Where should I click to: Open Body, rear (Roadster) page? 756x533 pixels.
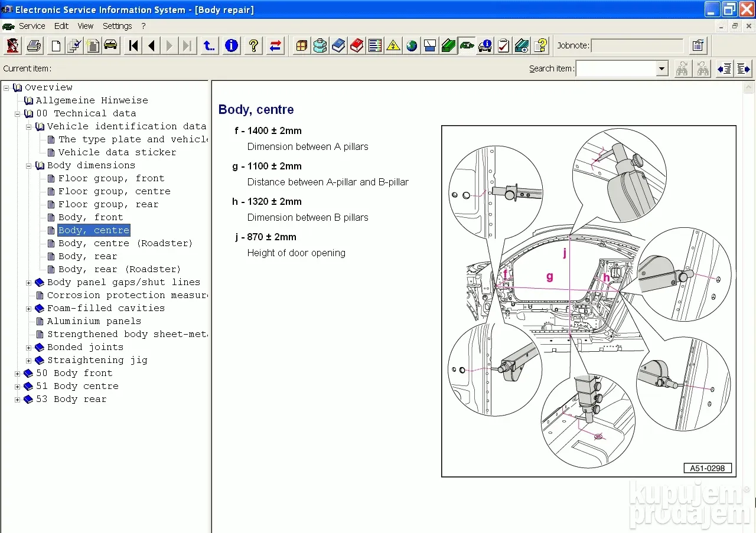[x=119, y=269]
